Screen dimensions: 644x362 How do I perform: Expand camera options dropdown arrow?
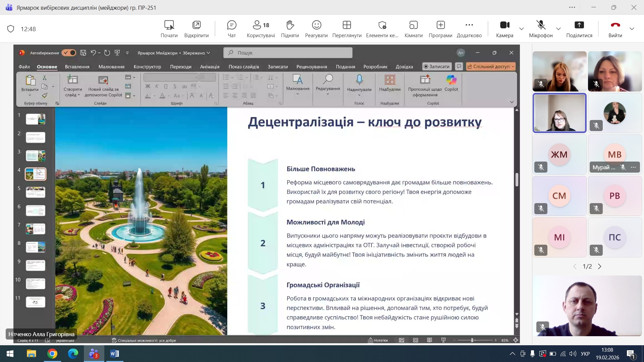(522, 29)
